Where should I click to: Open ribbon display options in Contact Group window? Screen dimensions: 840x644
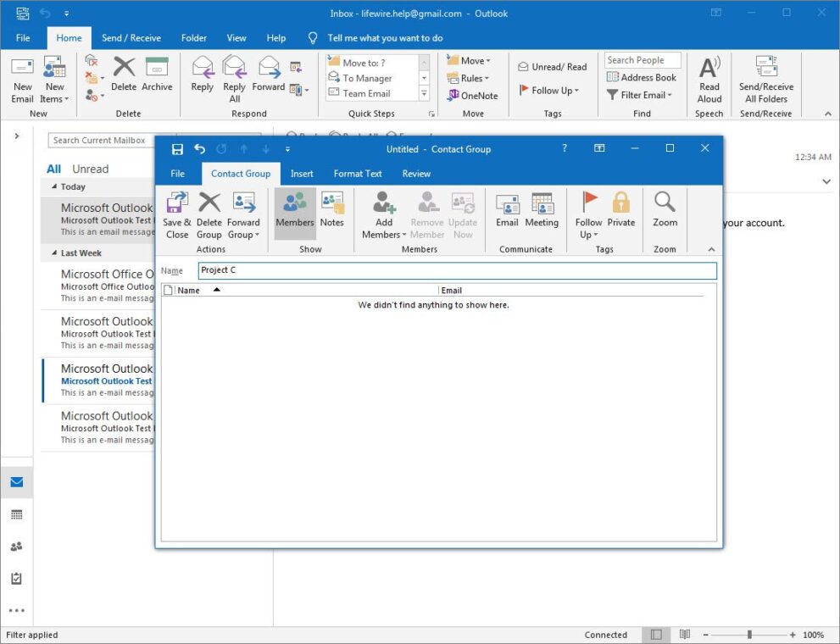pos(599,148)
